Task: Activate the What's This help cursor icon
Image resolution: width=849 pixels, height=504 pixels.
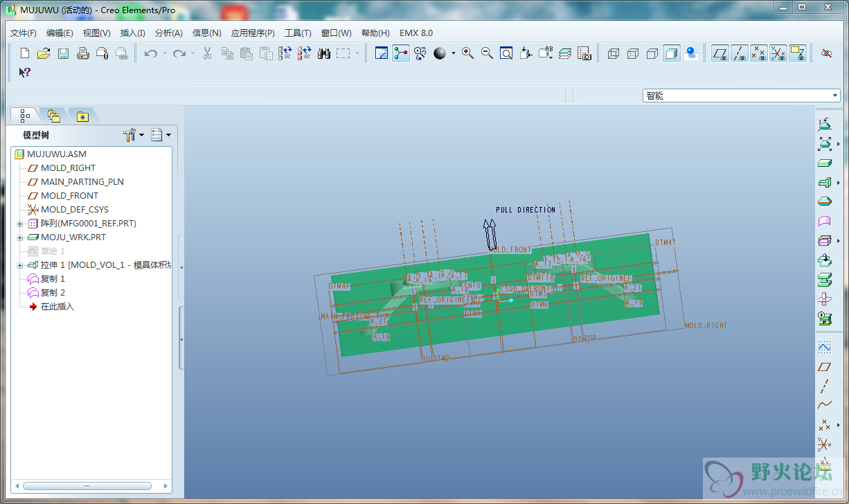Action: pyautogui.click(x=25, y=72)
